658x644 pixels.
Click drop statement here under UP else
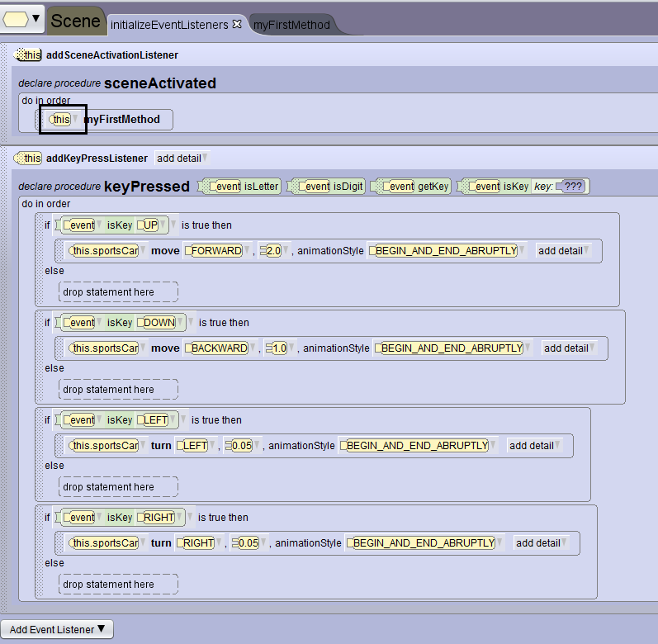118,292
